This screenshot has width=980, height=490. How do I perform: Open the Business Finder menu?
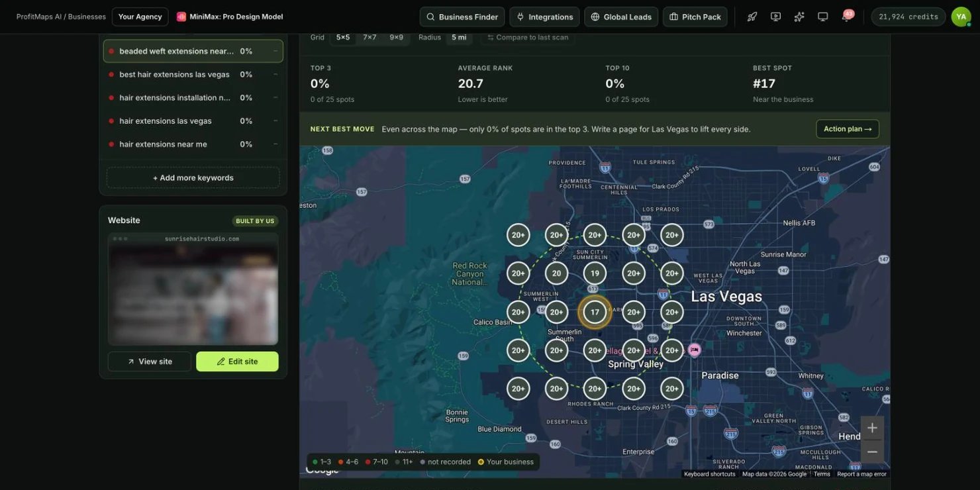coord(462,17)
